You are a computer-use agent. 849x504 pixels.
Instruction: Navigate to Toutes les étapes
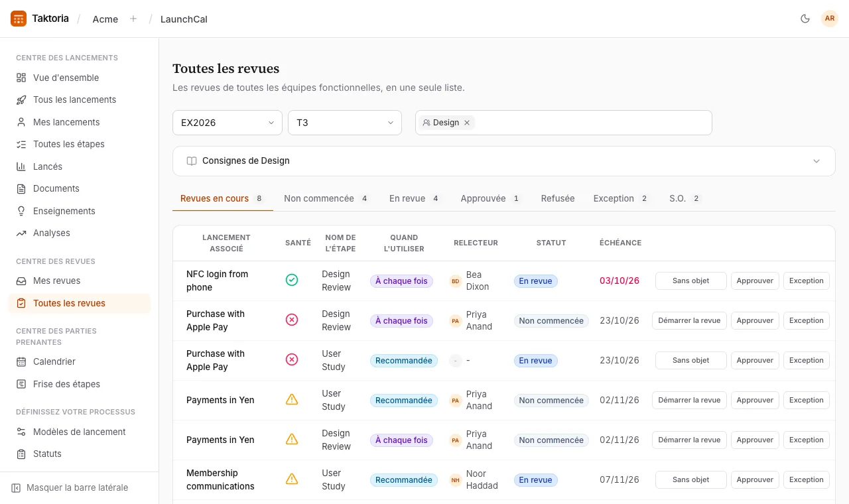(79, 144)
